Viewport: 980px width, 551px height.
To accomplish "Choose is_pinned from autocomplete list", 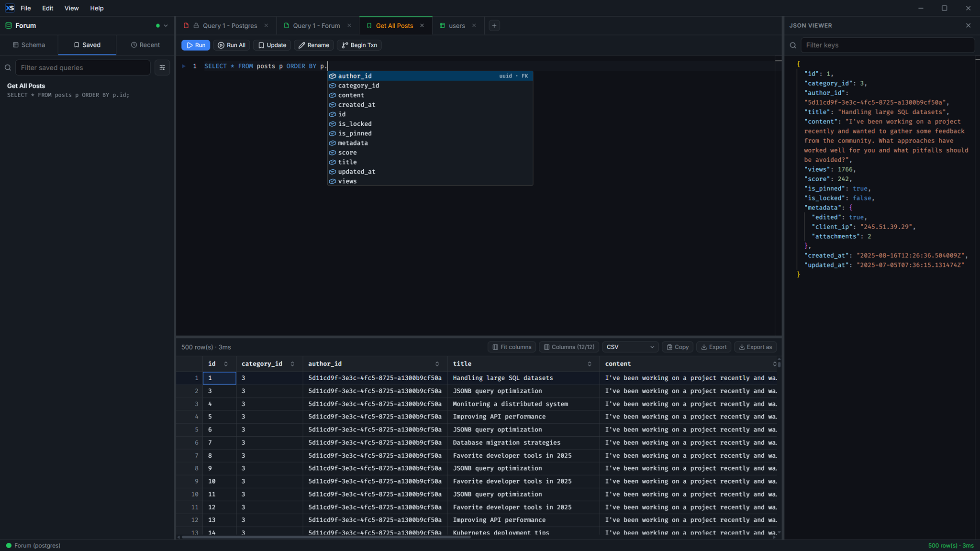I will (x=430, y=133).
